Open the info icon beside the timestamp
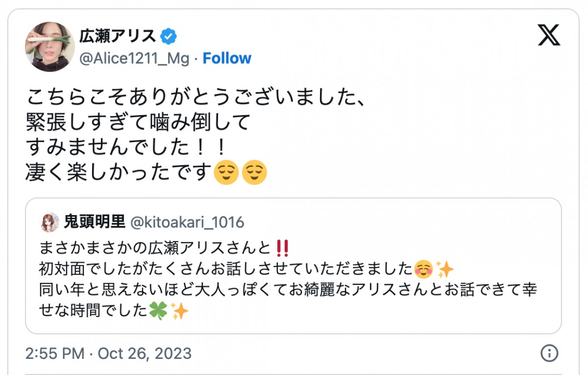588x375 pixels. pyautogui.click(x=549, y=353)
